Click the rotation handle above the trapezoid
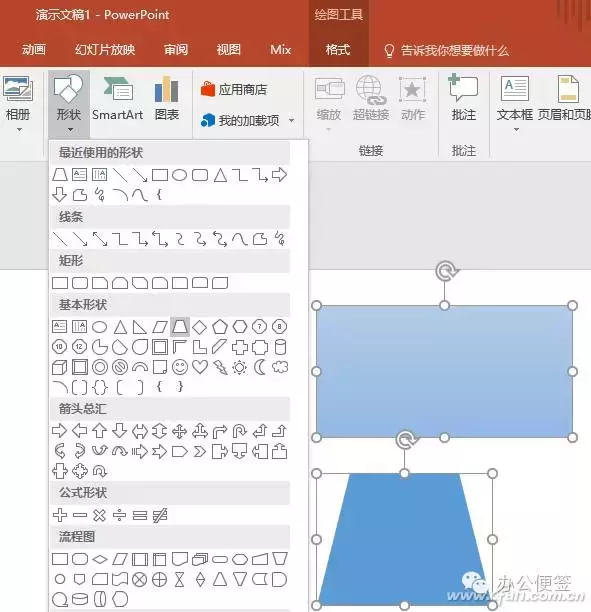 [405, 439]
